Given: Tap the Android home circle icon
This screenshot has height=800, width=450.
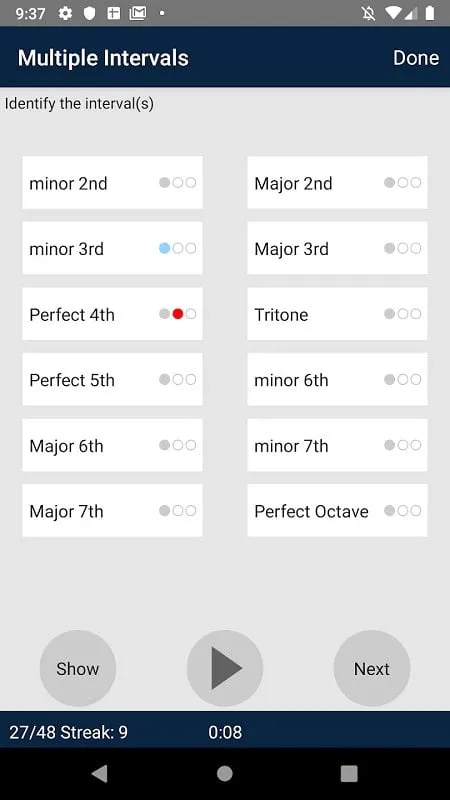Looking at the screenshot, I should [225, 774].
